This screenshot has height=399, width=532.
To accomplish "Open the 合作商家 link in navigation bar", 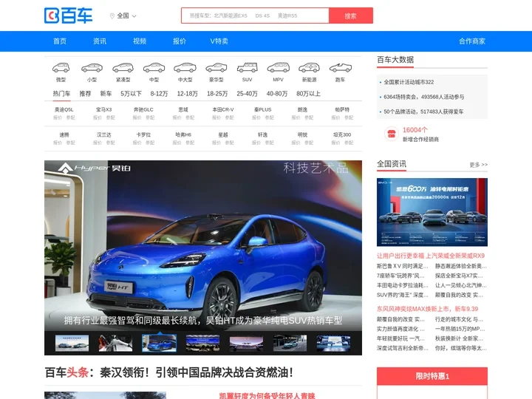I will (x=472, y=41).
